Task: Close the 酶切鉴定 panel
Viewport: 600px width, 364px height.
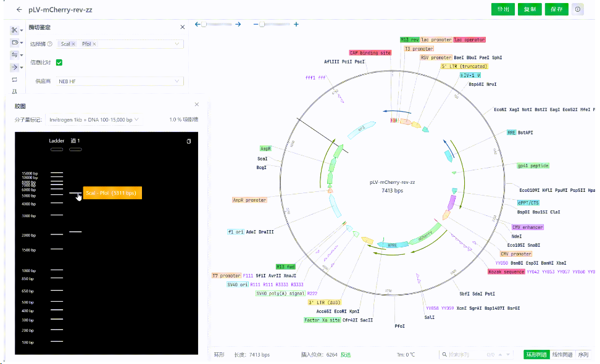Action: [x=183, y=27]
